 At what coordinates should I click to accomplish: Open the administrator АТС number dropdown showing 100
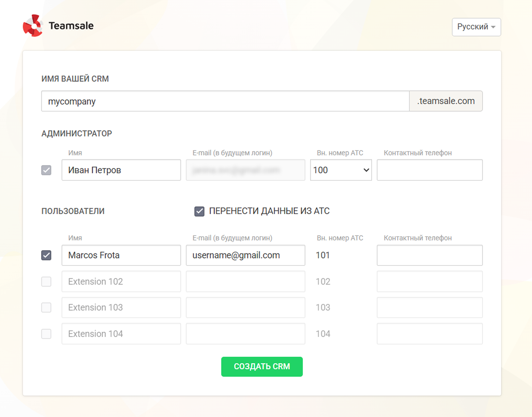tap(341, 170)
